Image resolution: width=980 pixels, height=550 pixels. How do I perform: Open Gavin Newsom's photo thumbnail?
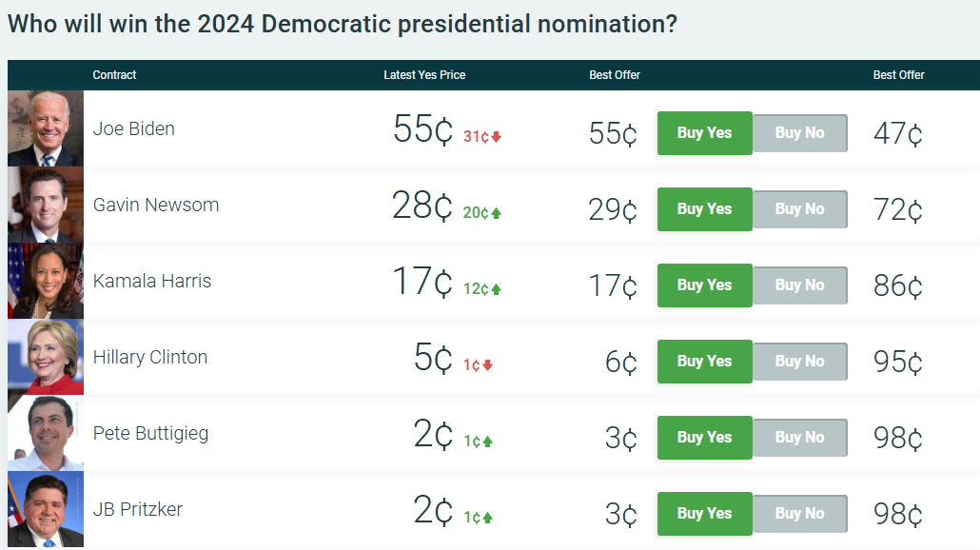click(x=46, y=205)
